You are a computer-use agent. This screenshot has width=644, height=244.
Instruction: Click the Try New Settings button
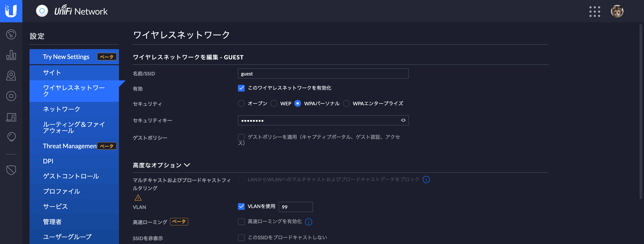[74, 57]
